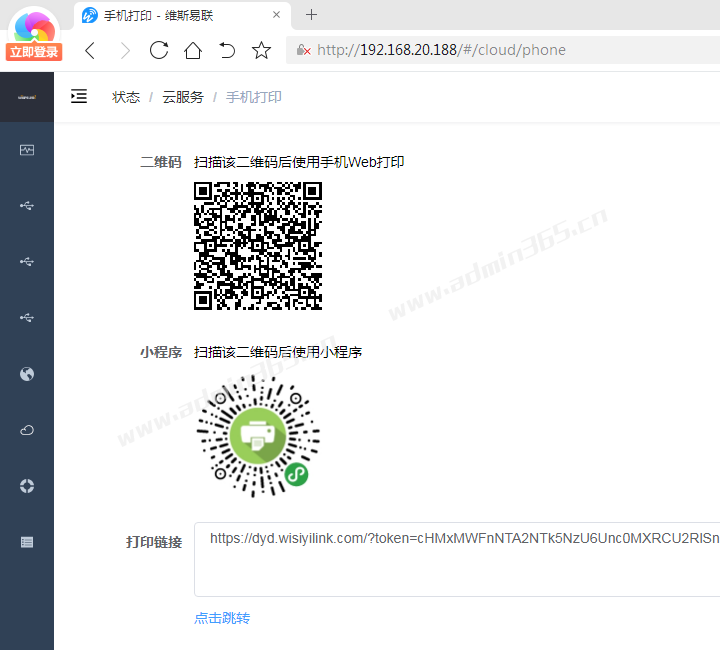Click the 点击跳转 link
The width and height of the screenshot is (720, 650).
tap(222, 618)
